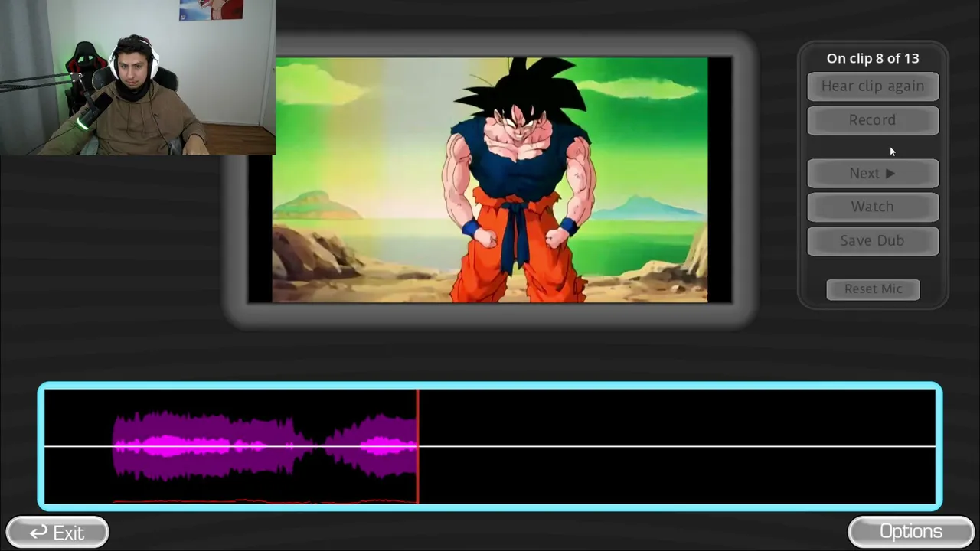Click the Goku video clip preview
The width and height of the screenshot is (980, 551).
pos(490,180)
